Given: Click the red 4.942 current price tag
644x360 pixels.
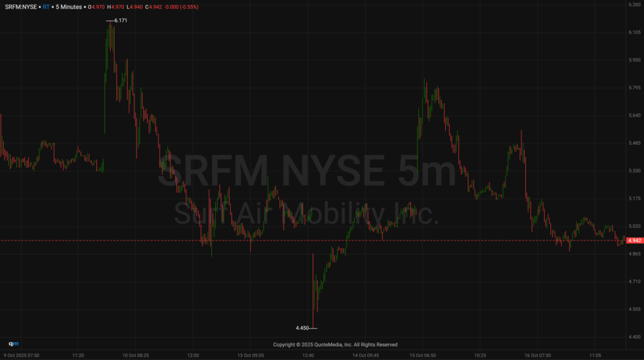Looking at the screenshot, I should click(635, 240).
